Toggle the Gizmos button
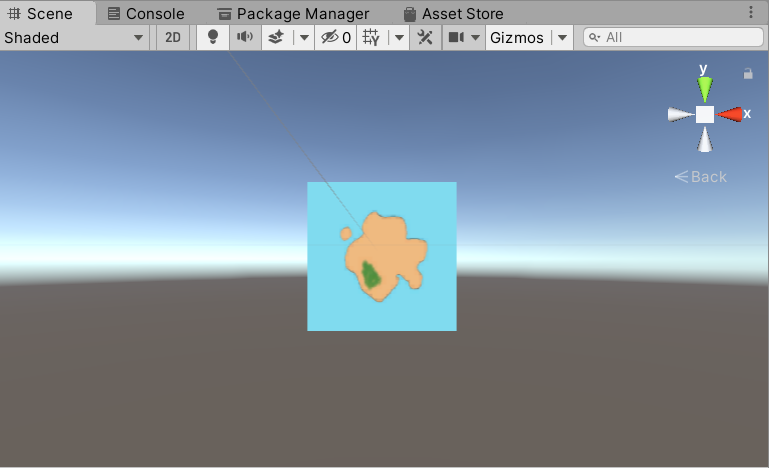769x468 pixels. 517,38
